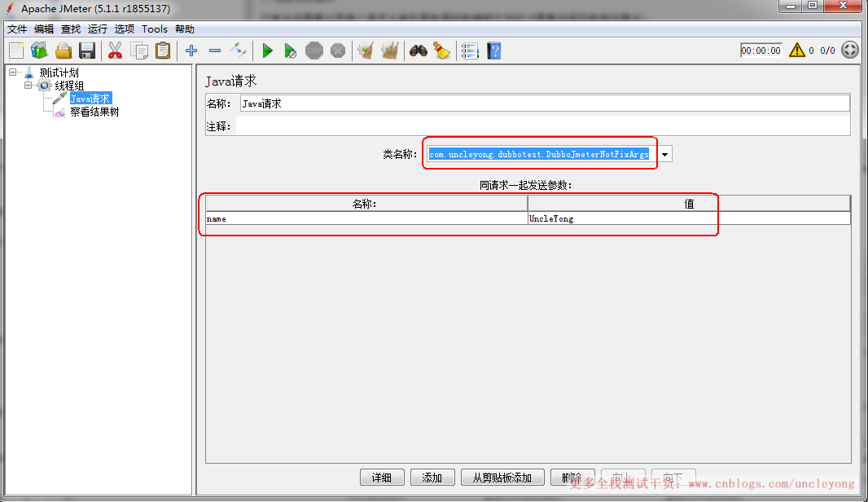Click the blue plus Expand All icon
Image resolution: width=868 pixels, height=502 pixels.
click(x=191, y=51)
